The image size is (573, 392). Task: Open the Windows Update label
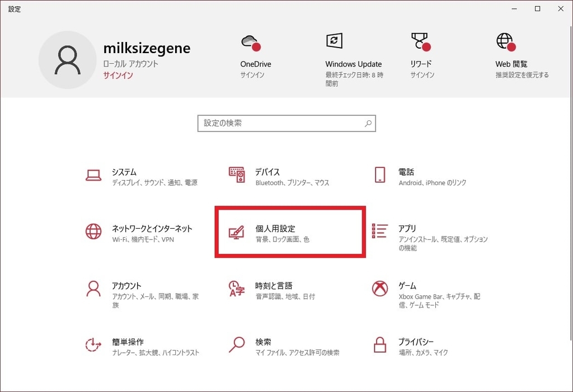(x=354, y=64)
